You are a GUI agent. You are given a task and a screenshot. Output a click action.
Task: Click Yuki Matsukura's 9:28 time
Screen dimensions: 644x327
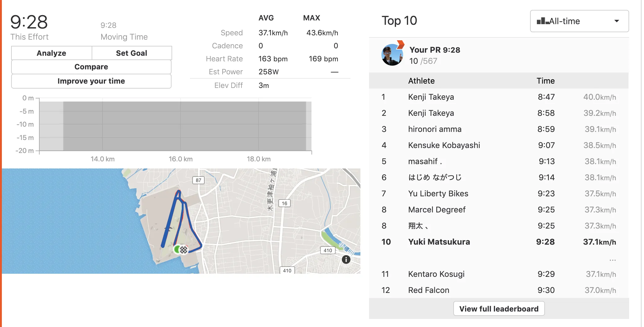tap(545, 242)
